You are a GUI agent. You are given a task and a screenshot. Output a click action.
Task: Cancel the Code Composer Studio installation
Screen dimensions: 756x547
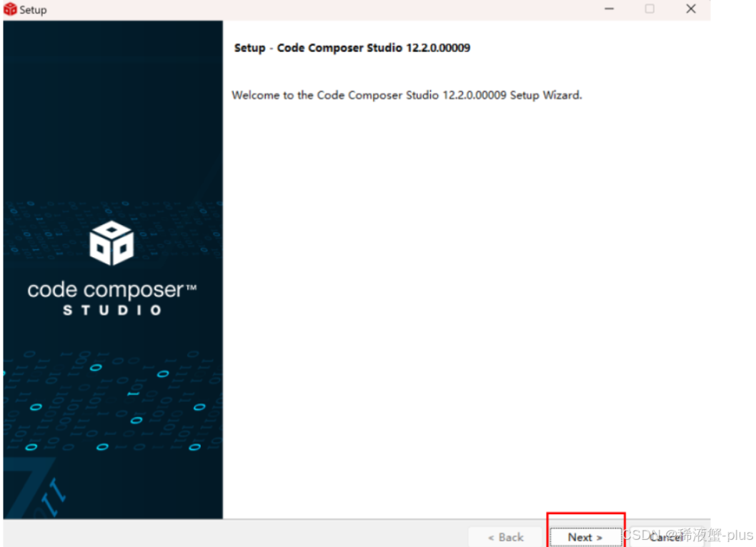click(x=665, y=537)
